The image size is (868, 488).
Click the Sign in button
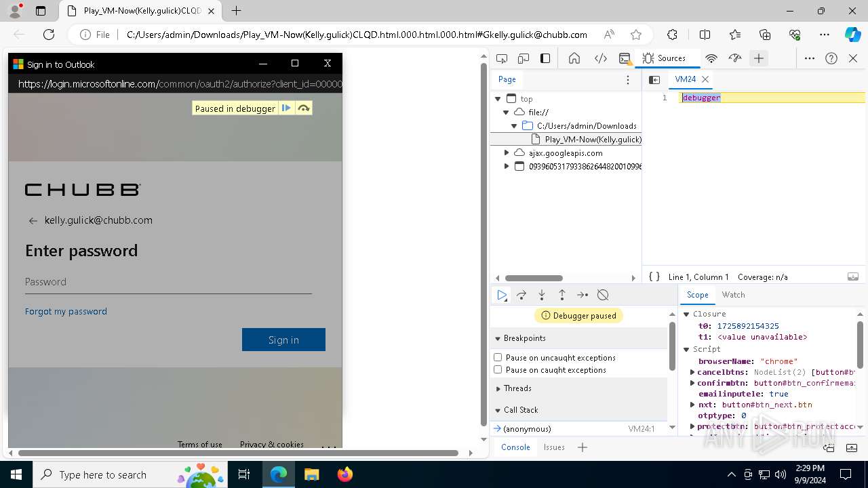click(283, 340)
